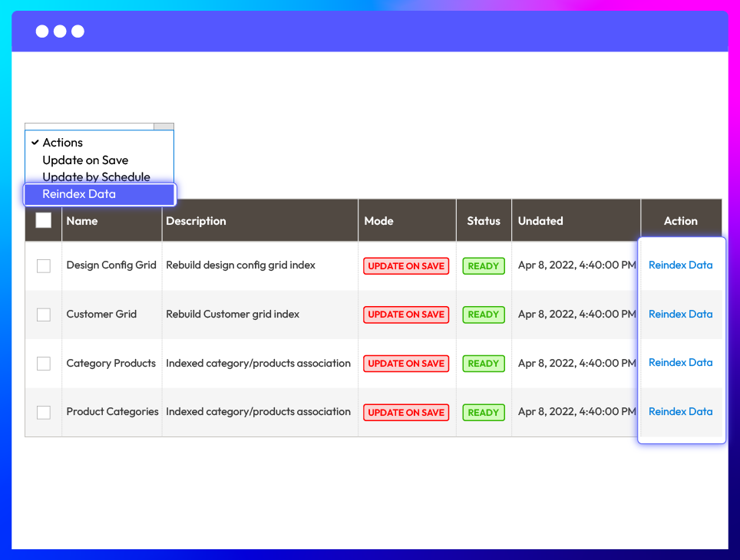The image size is (740, 560).
Task: Select Update on Save from dropdown
Action: 85,160
